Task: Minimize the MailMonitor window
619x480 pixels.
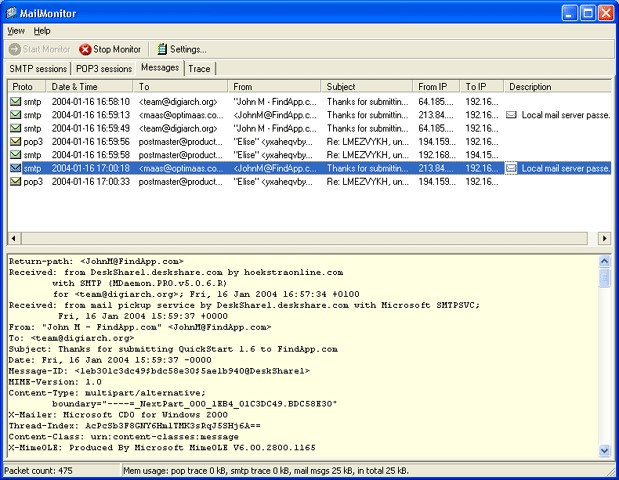Action: coord(569,13)
